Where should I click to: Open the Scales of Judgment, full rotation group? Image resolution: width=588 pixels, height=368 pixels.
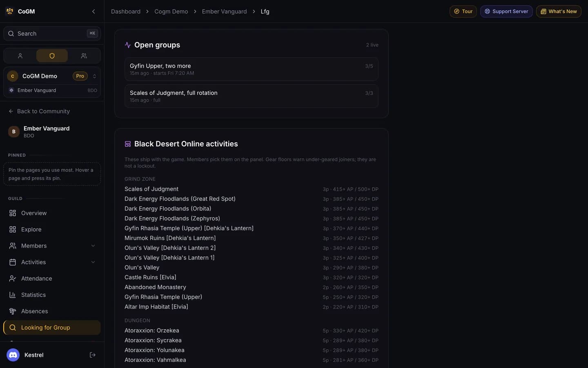tap(251, 96)
